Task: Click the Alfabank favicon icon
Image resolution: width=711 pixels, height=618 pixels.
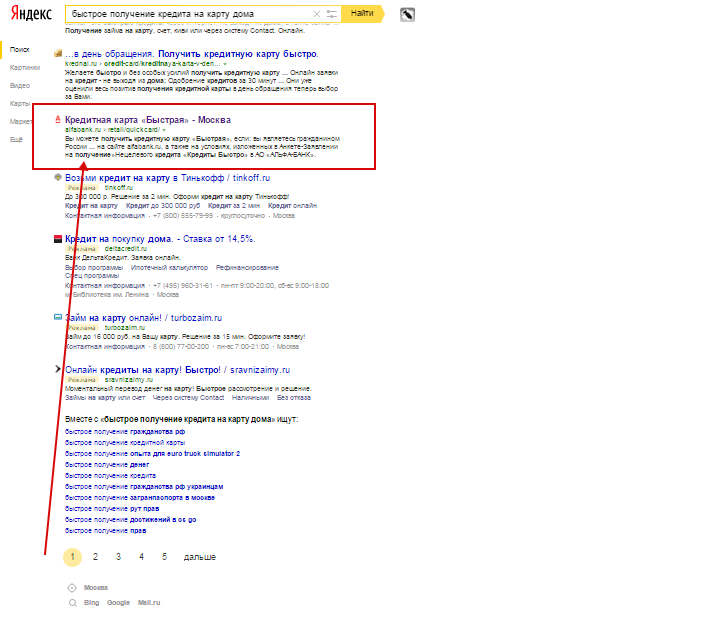Action: [x=58, y=120]
